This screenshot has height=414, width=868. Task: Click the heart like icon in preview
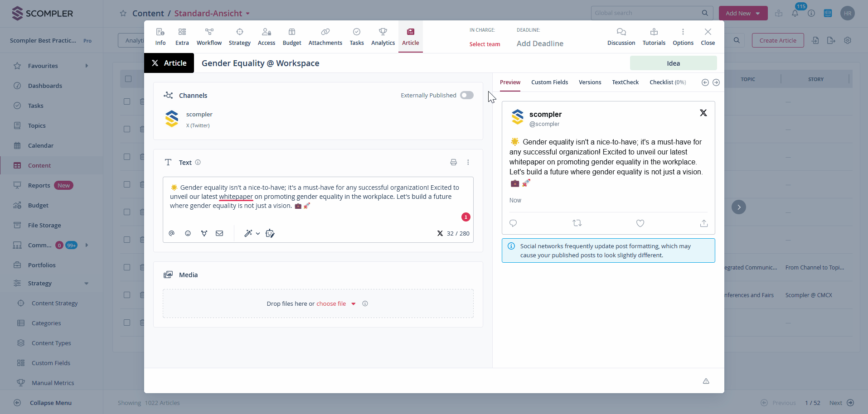click(x=640, y=223)
